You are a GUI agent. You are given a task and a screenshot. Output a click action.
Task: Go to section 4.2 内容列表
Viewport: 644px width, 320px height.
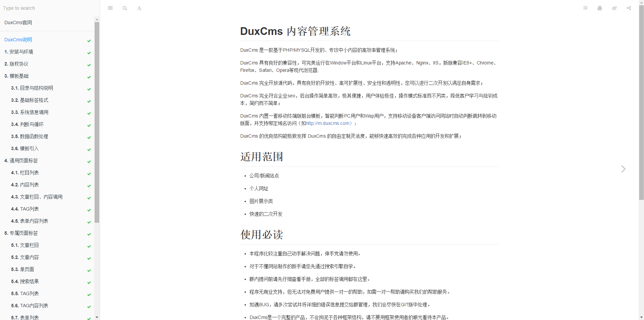coord(25,185)
